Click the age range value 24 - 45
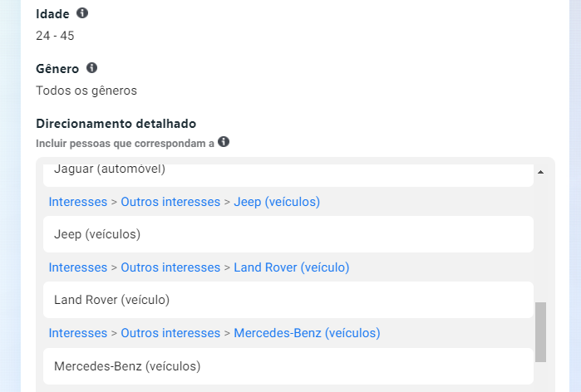581x392 pixels. coord(55,36)
